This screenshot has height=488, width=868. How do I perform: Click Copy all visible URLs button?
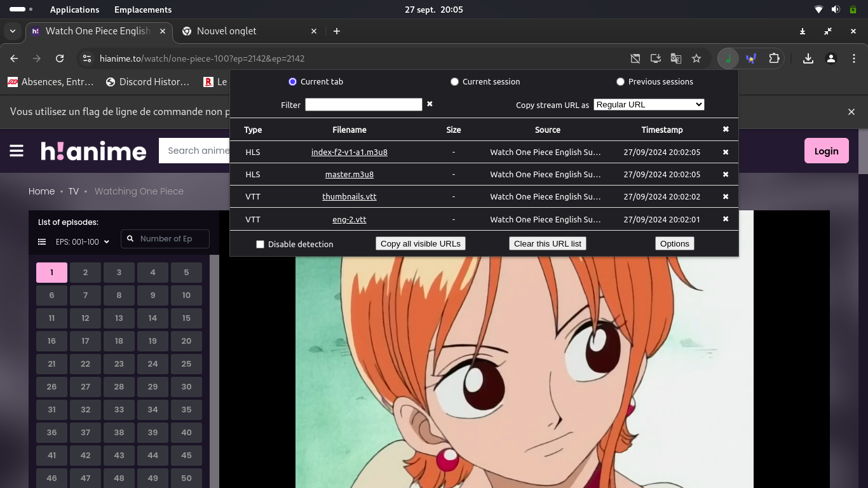[x=421, y=243]
